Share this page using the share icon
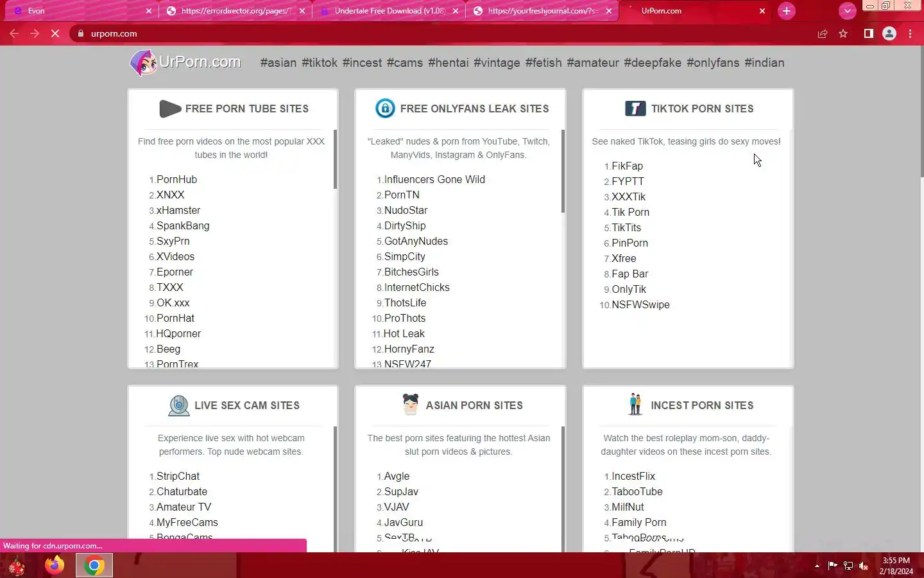Viewport: 924px width, 578px height. pos(822,33)
